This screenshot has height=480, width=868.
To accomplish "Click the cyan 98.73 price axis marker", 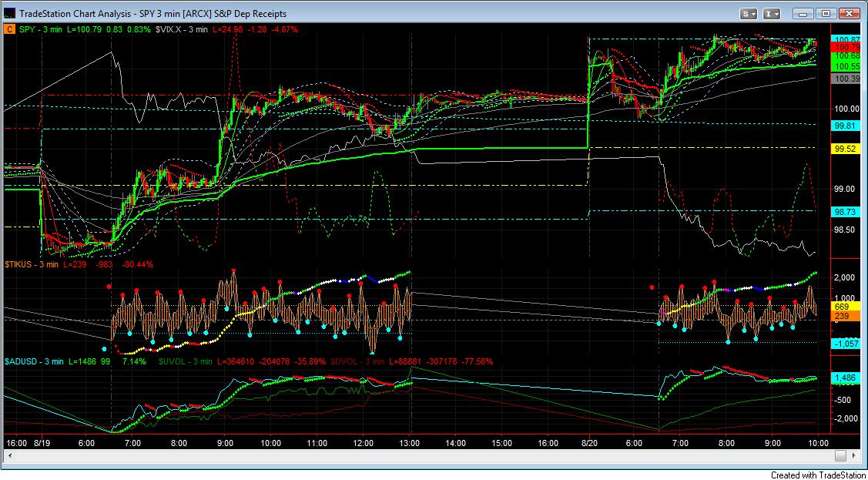I will pyautogui.click(x=846, y=211).
